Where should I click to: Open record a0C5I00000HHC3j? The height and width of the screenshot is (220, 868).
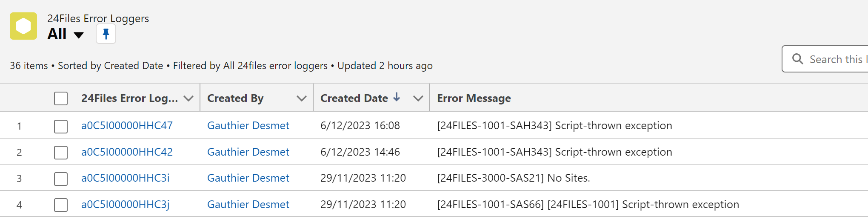click(x=125, y=205)
